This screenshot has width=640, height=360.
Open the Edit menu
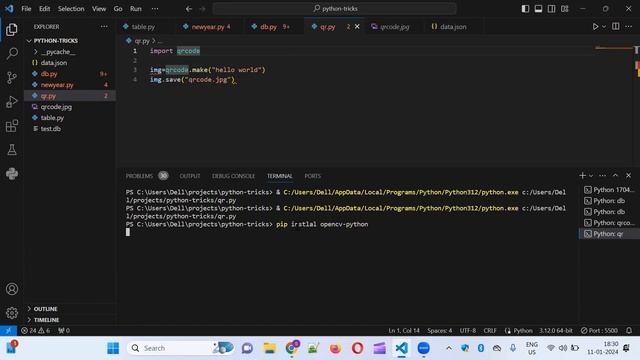tap(44, 9)
